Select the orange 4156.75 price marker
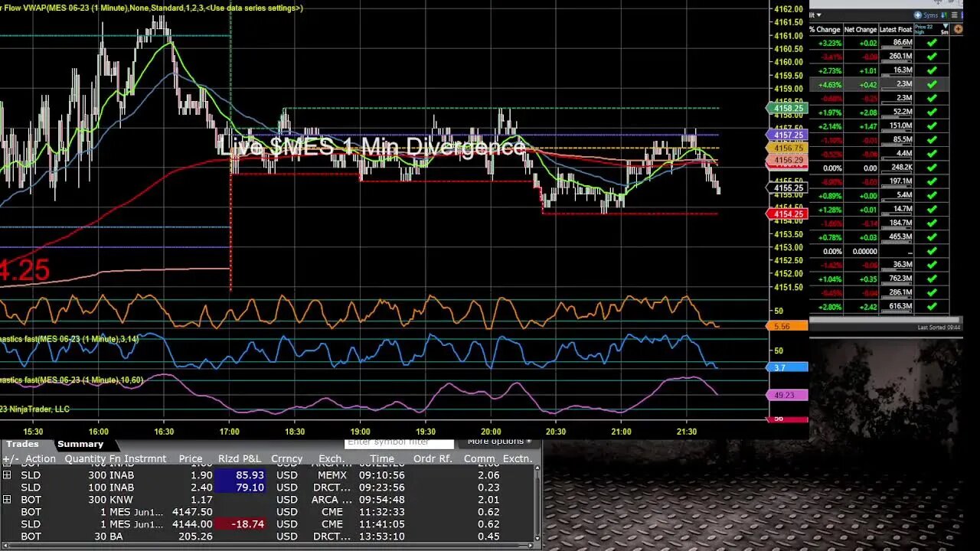Screen dimensions: 980x551 787,148
